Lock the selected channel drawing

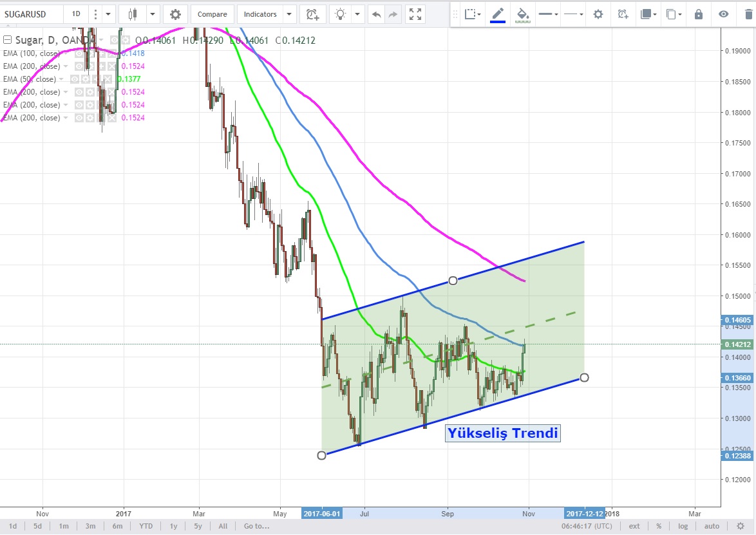coord(699,14)
